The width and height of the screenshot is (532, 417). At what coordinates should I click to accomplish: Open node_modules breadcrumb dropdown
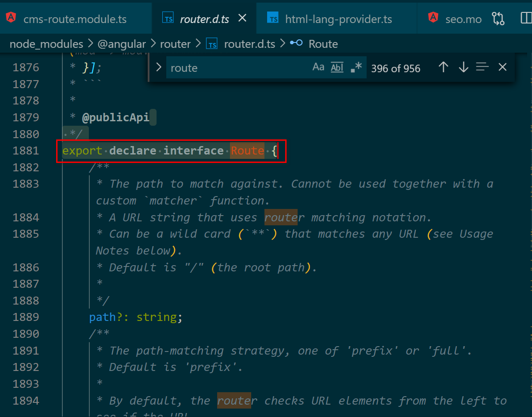(46, 44)
